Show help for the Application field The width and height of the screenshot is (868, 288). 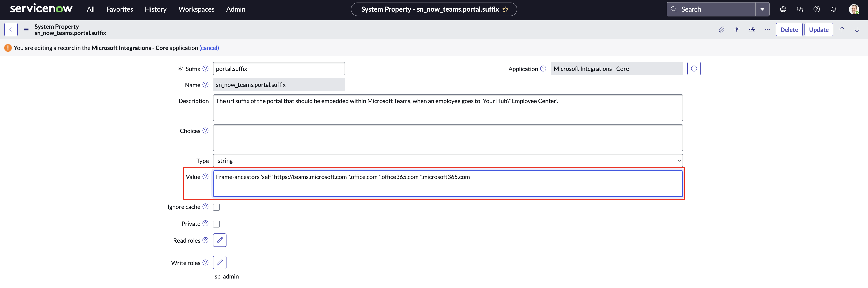coord(543,68)
